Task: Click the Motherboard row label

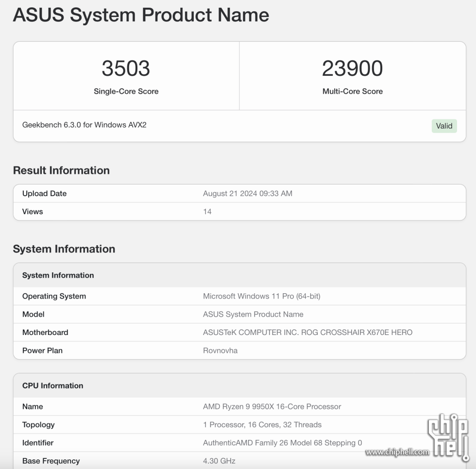Action: 45,333
